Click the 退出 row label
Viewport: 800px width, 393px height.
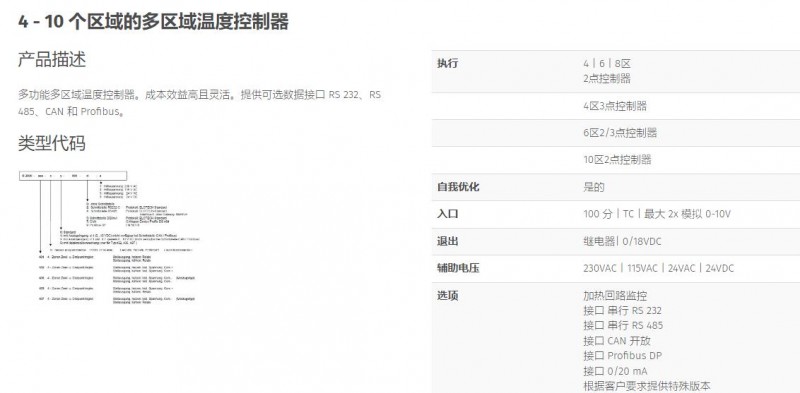click(447, 241)
